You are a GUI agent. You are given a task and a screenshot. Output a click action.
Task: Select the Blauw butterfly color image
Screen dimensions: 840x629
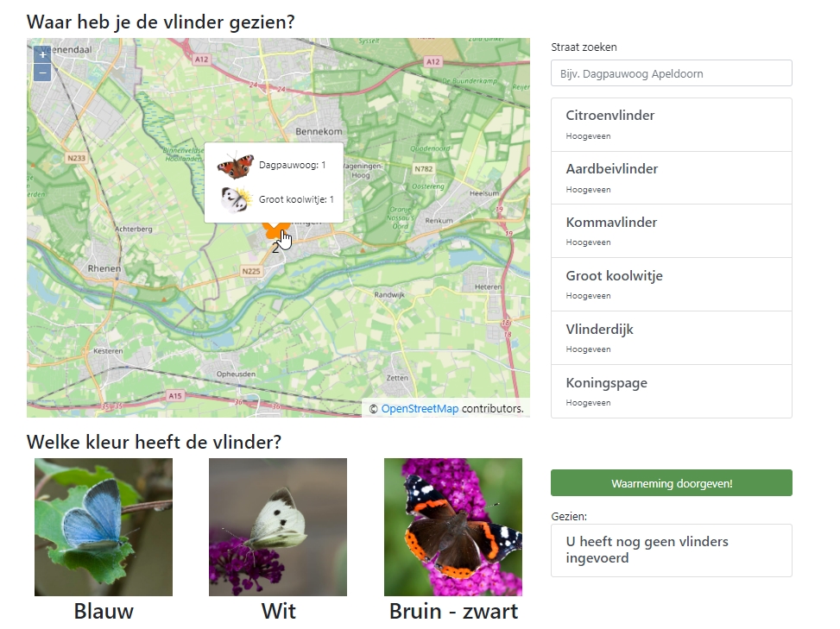104,526
